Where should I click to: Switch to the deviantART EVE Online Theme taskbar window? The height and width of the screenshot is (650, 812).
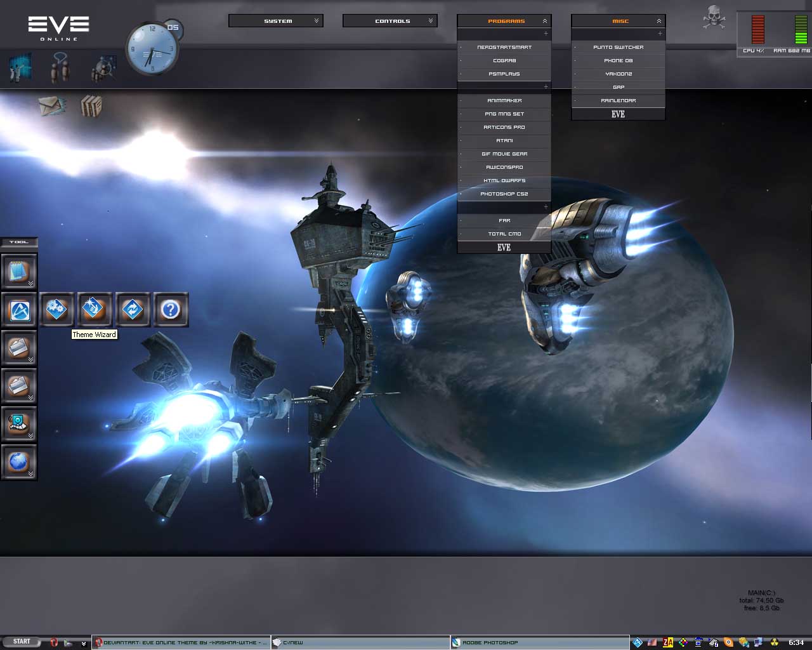point(181,642)
